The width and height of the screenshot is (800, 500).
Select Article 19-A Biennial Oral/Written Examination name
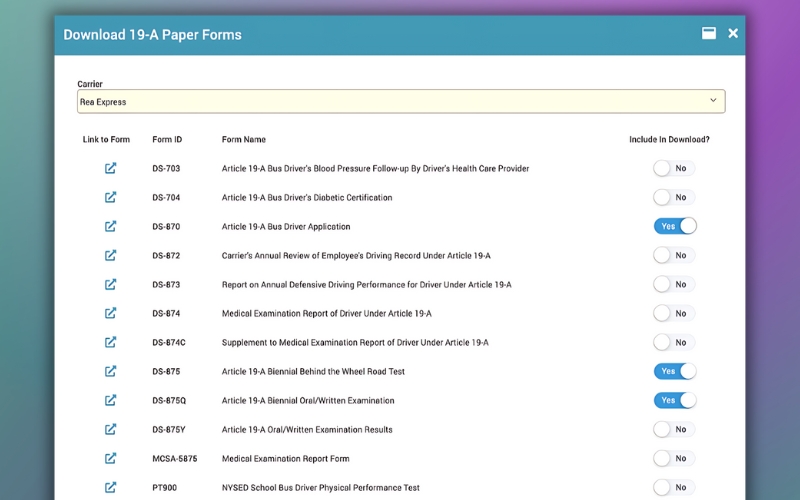pos(308,401)
